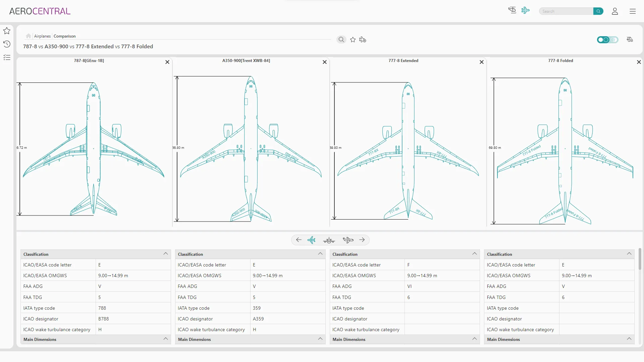Select the side view airplane icon
Viewport: 644px width, 362px height.
click(348, 240)
